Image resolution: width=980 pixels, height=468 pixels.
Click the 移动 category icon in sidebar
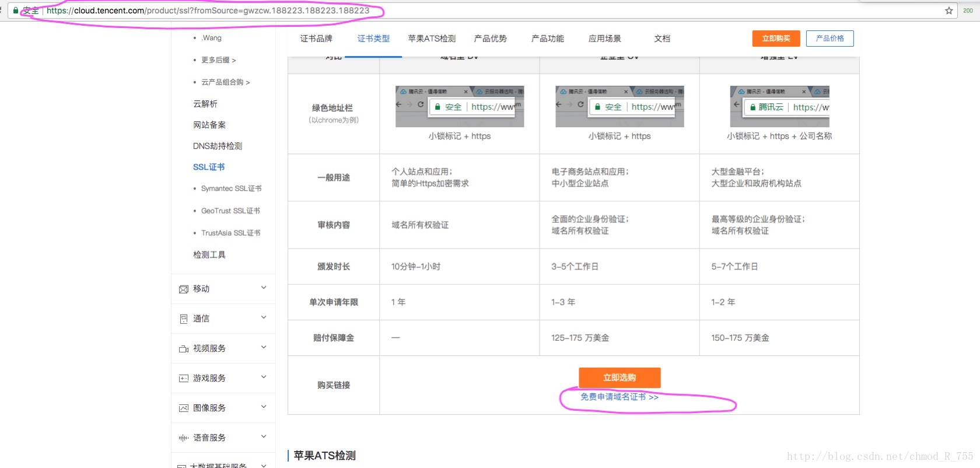183,289
